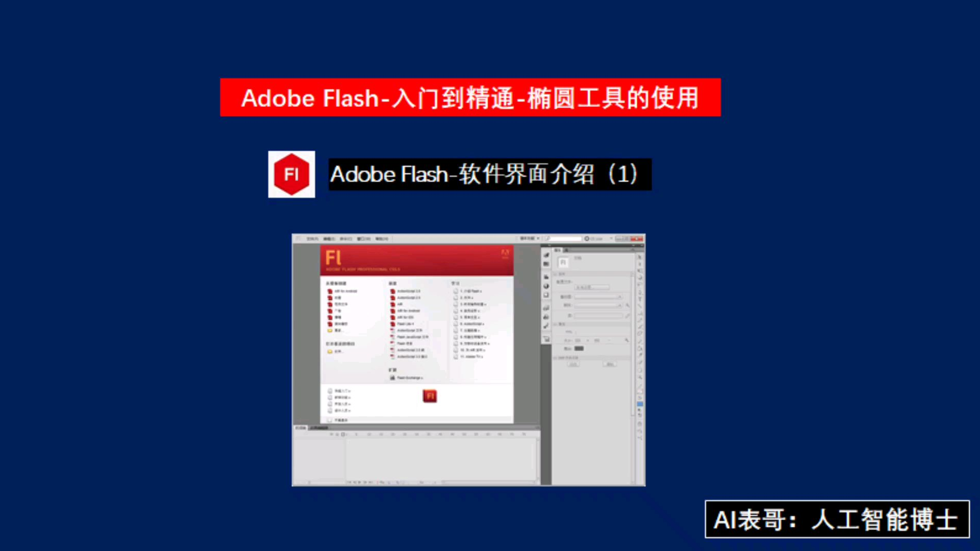Open the 帮助 menu

click(381, 238)
